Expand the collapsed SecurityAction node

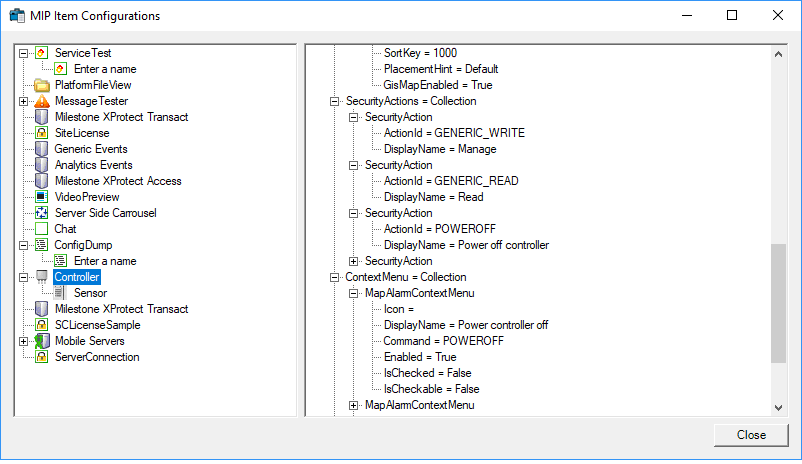(353, 261)
